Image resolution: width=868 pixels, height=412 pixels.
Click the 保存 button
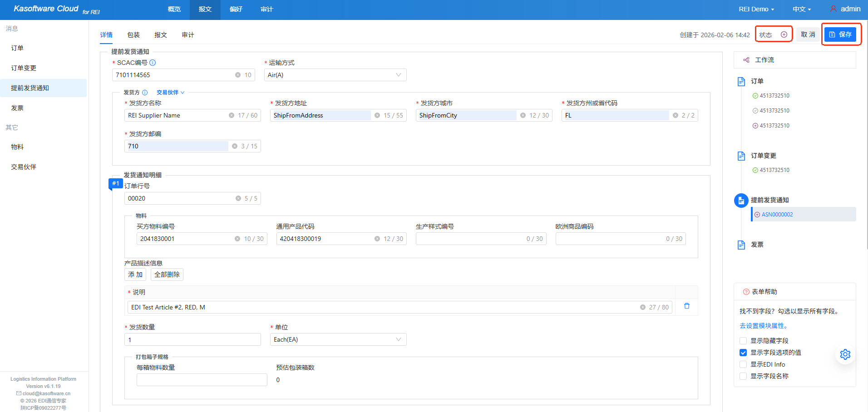point(840,34)
